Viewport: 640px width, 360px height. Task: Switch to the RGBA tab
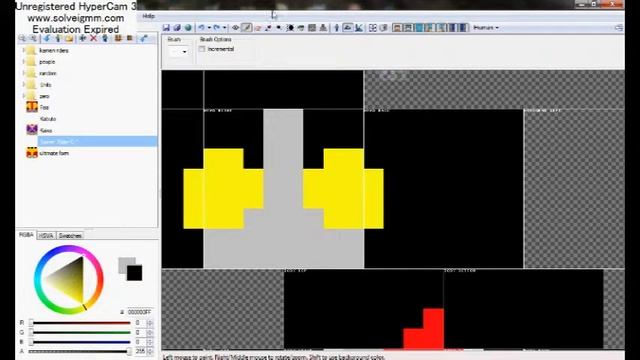[x=26, y=235]
